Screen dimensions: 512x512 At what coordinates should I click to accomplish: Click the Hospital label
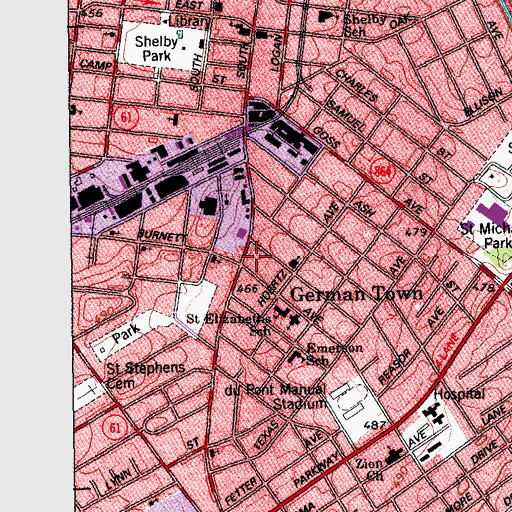[459, 394]
